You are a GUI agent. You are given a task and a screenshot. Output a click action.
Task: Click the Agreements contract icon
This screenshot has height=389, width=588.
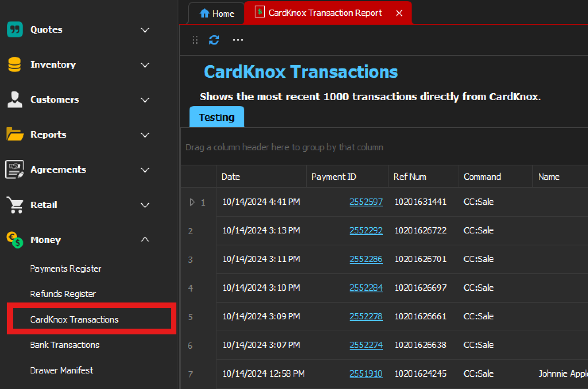(x=15, y=169)
